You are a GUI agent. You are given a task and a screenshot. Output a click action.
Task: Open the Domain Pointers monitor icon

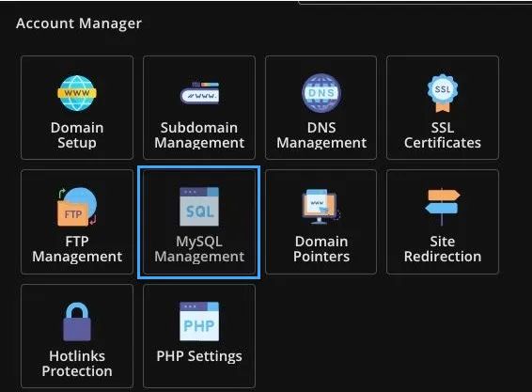coord(321,207)
